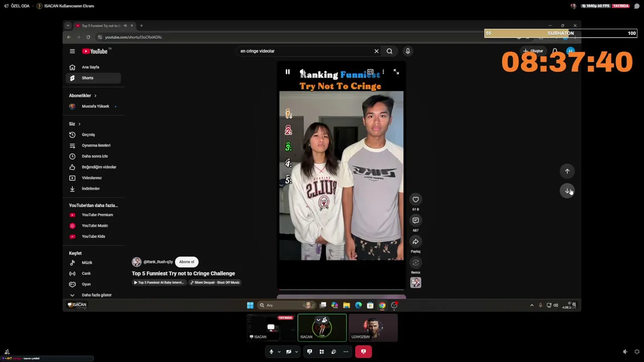Open File Explorer from the taskbar
The width and height of the screenshot is (644, 362).
pyautogui.click(x=347, y=305)
